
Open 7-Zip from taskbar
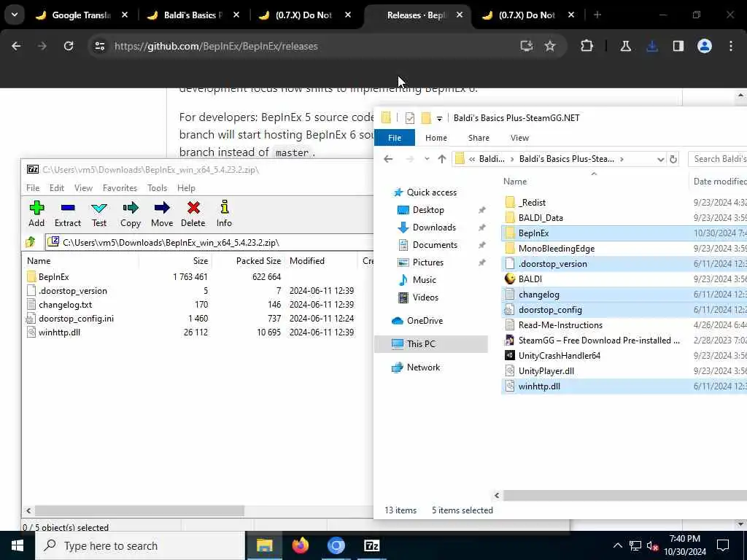[371, 545]
